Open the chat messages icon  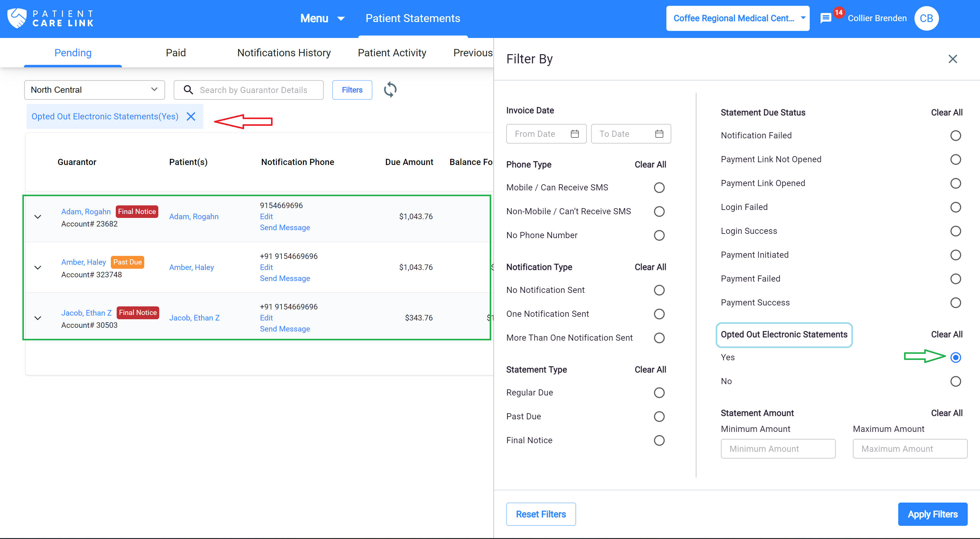pyautogui.click(x=825, y=18)
